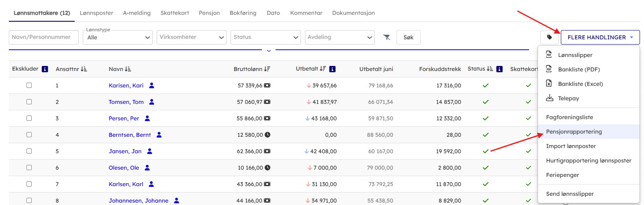The height and width of the screenshot is (205, 644).
Task: Sort table by Ansattnr icon
Action: [x=84, y=69]
